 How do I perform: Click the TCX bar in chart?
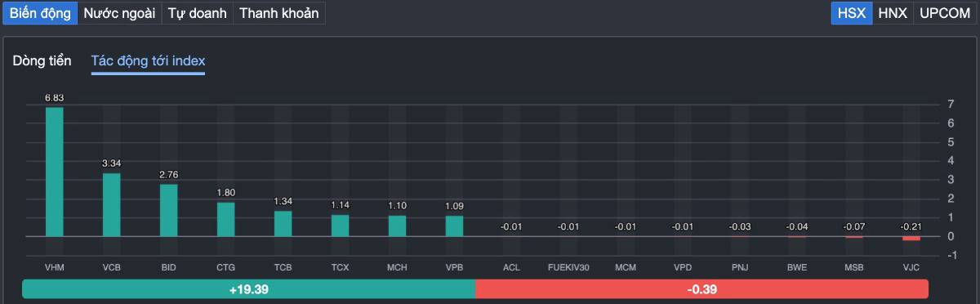click(x=340, y=226)
